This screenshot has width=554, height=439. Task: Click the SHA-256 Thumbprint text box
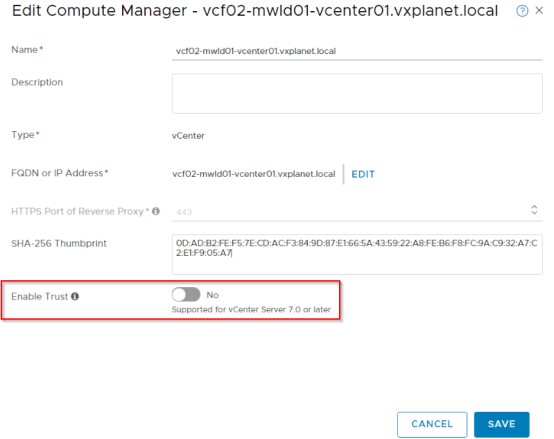click(357, 254)
